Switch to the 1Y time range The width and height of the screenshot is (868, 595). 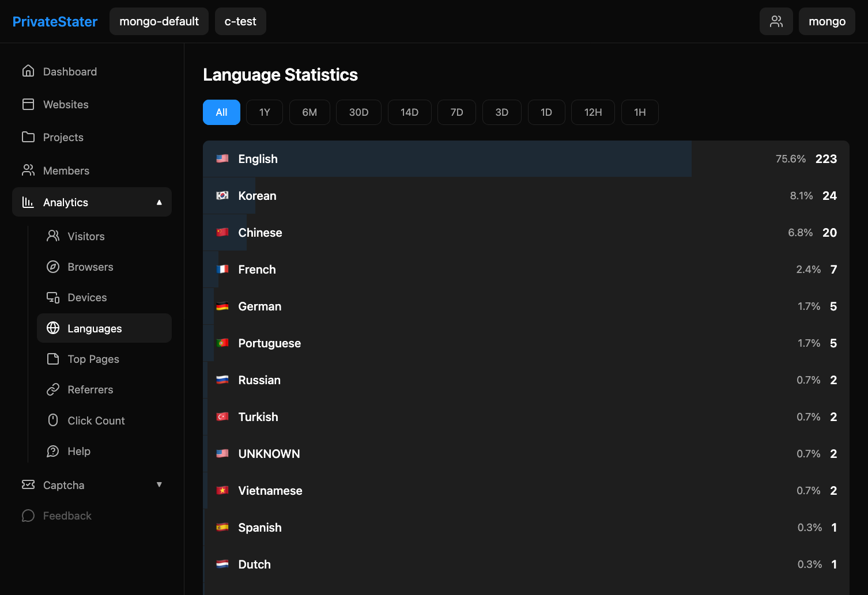click(x=264, y=112)
